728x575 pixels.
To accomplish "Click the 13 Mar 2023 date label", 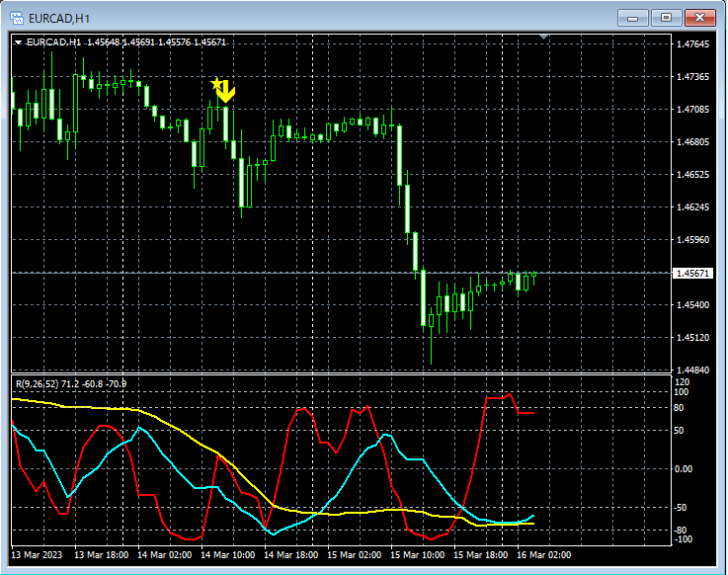I will click(x=38, y=555).
